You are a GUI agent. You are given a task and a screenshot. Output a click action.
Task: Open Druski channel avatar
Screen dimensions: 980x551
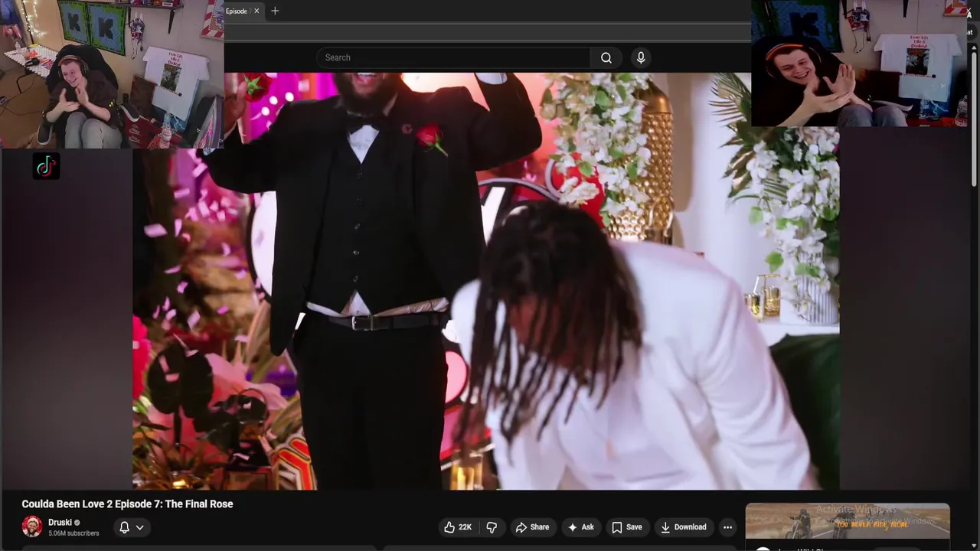(x=32, y=527)
